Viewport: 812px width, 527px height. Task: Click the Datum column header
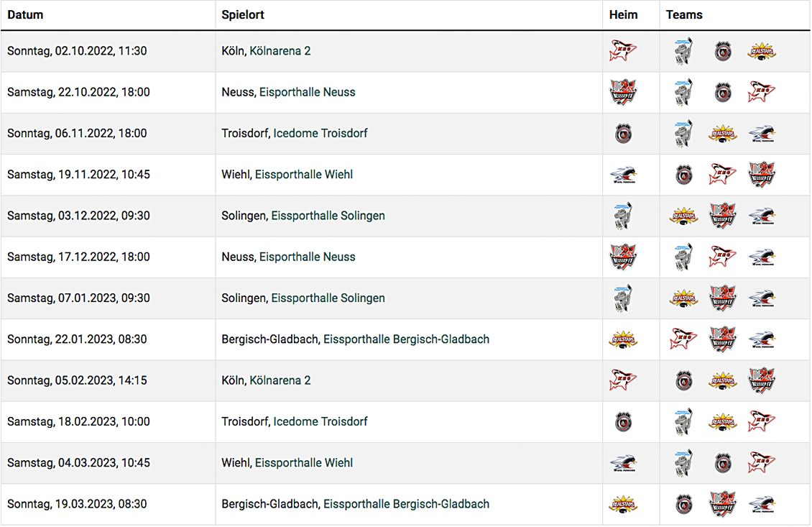(x=25, y=14)
